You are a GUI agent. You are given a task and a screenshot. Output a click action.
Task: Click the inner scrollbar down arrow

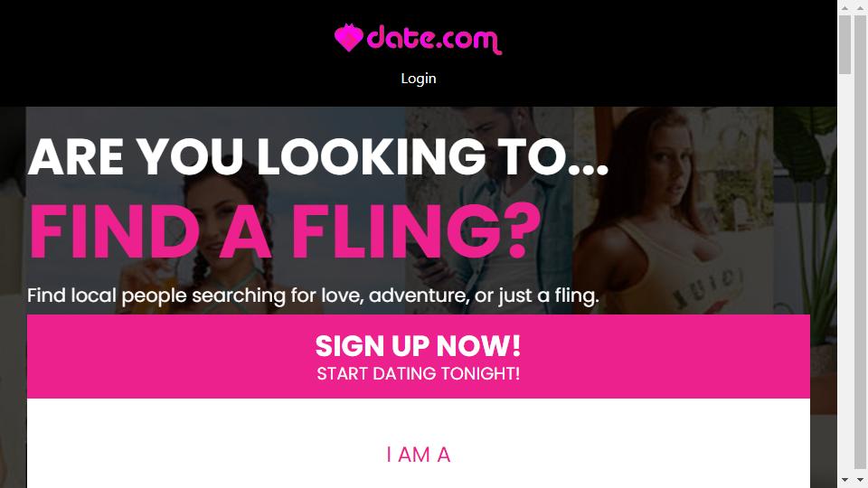(844, 480)
